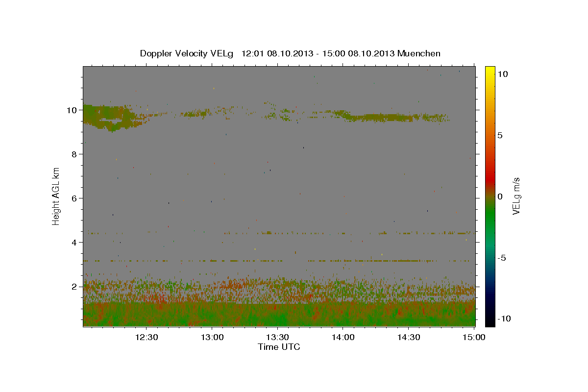
Task: Click the height tick label 8
Action: [x=75, y=154]
